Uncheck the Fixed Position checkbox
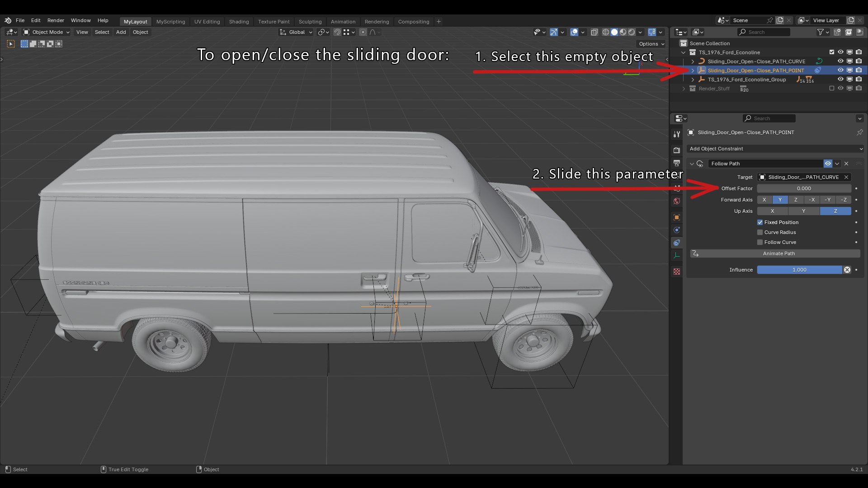868x488 pixels. 760,222
